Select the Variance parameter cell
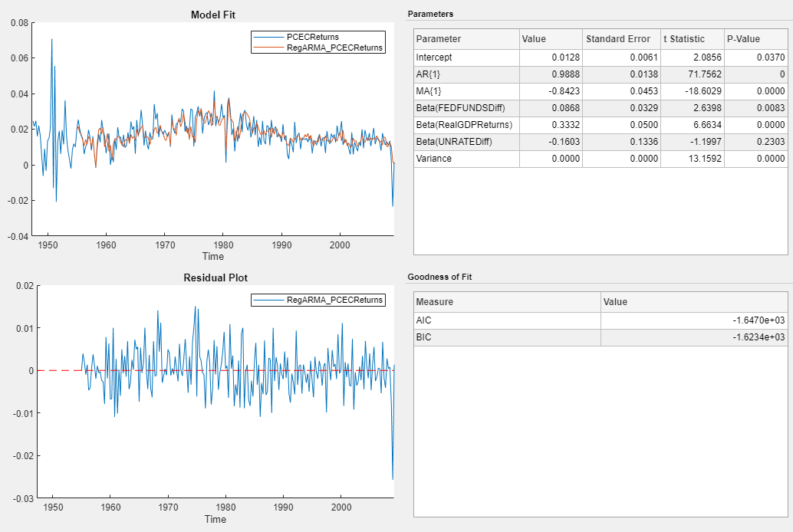 click(466, 159)
